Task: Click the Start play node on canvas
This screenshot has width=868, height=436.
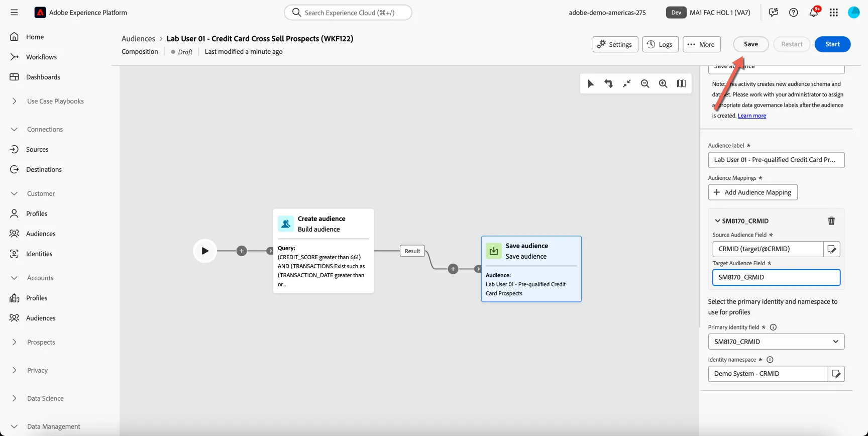Action: (205, 251)
